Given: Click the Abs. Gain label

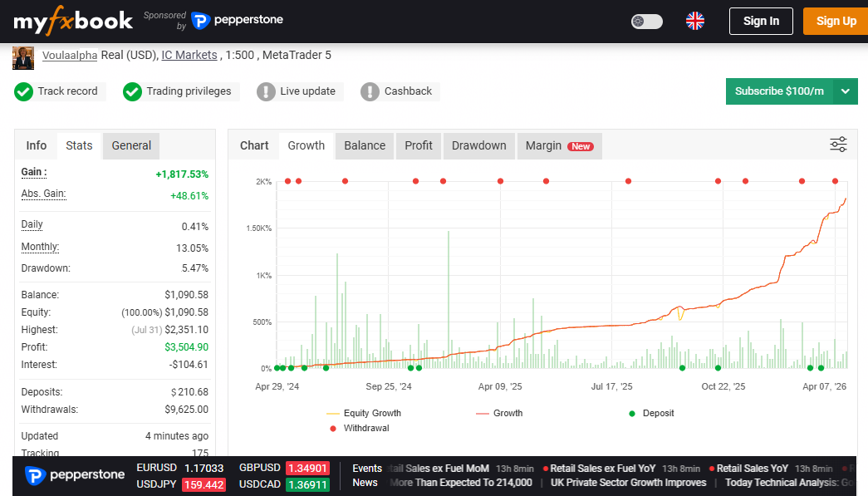Looking at the screenshot, I should pyautogui.click(x=43, y=194).
